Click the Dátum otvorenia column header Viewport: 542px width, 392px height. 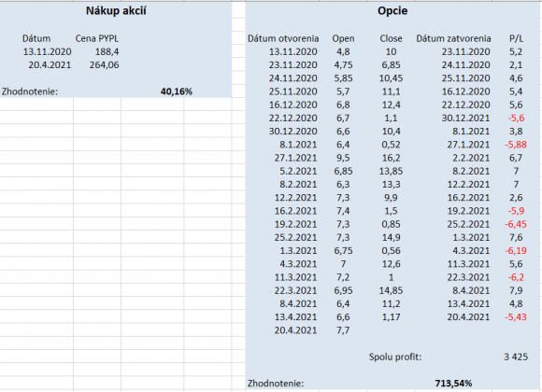(283, 38)
